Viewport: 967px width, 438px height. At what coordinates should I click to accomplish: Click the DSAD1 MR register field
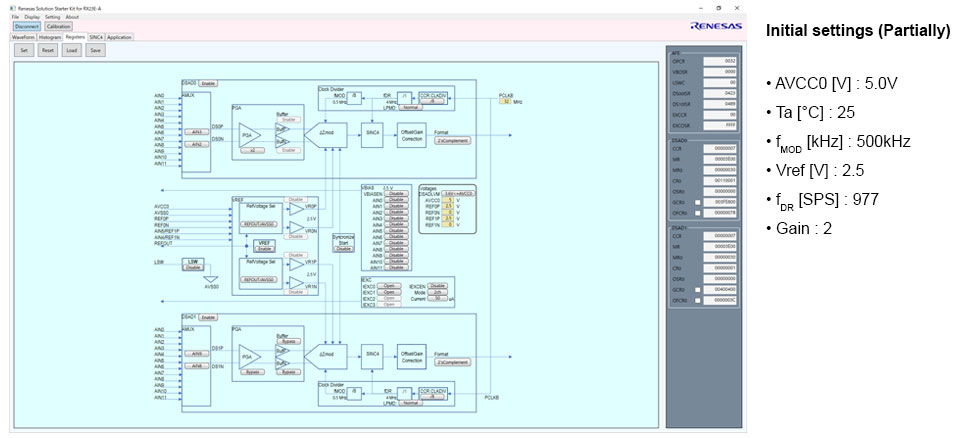tap(720, 246)
